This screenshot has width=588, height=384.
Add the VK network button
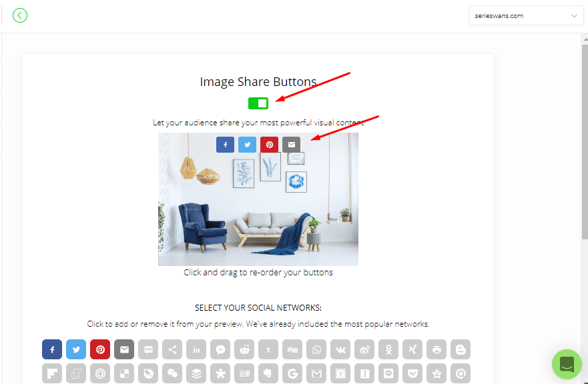point(340,349)
